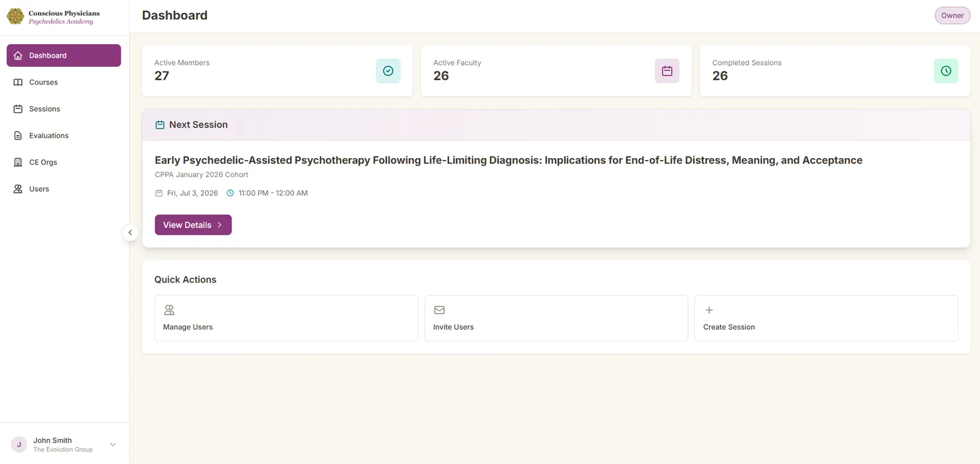Screen dimensions: 980x464
Task: Click The Evolution Group organization name
Action: tap(63, 450)
